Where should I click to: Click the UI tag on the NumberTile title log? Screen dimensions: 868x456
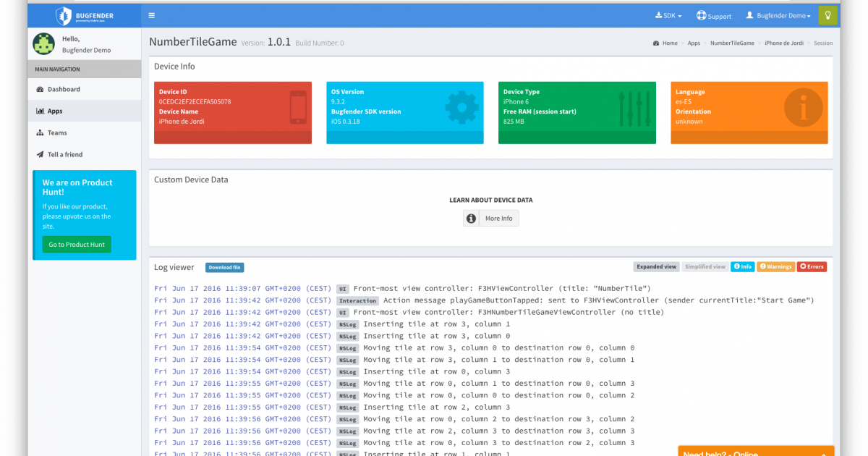click(343, 289)
